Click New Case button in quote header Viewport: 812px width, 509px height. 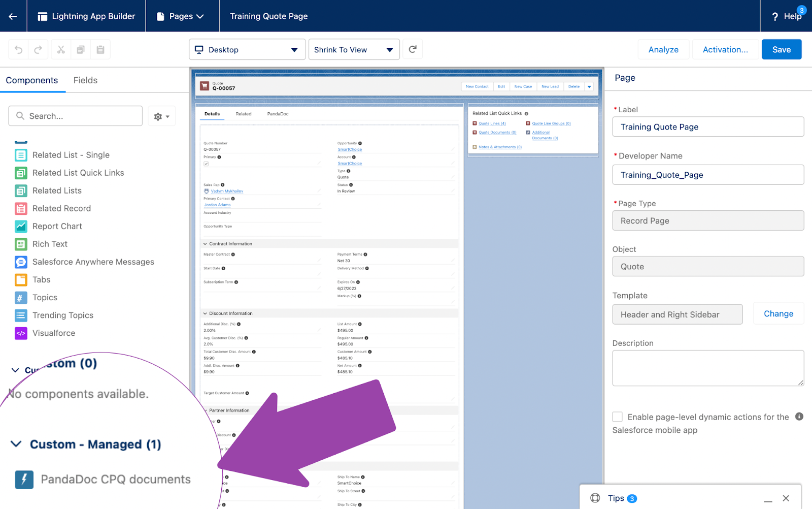pos(523,87)
